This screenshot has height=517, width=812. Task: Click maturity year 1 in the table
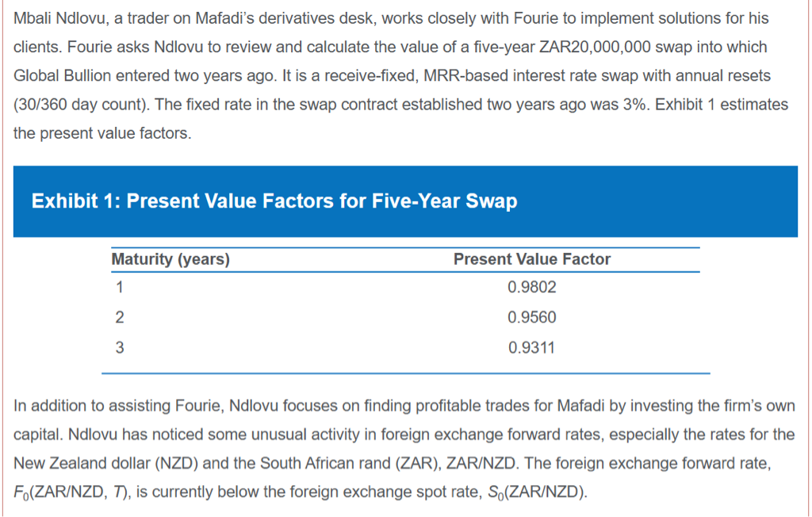[x=119, y=288]
